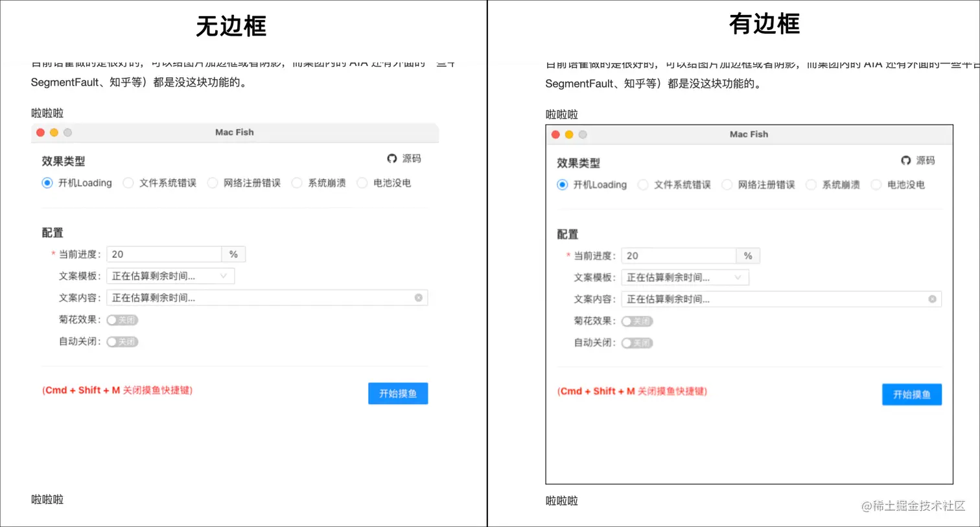
Task: Clear the 文案内容 field in right panel
Action: [x=932, y=299]
